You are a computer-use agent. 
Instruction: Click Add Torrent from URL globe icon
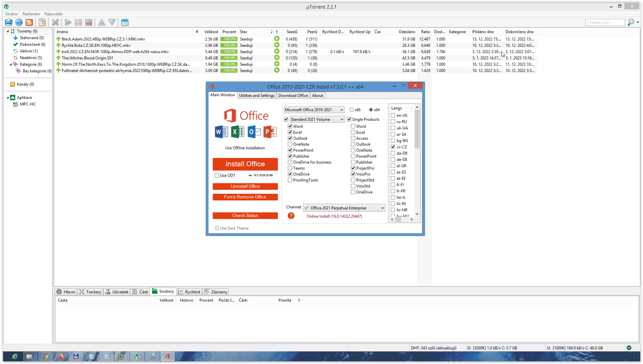(19, 22)
